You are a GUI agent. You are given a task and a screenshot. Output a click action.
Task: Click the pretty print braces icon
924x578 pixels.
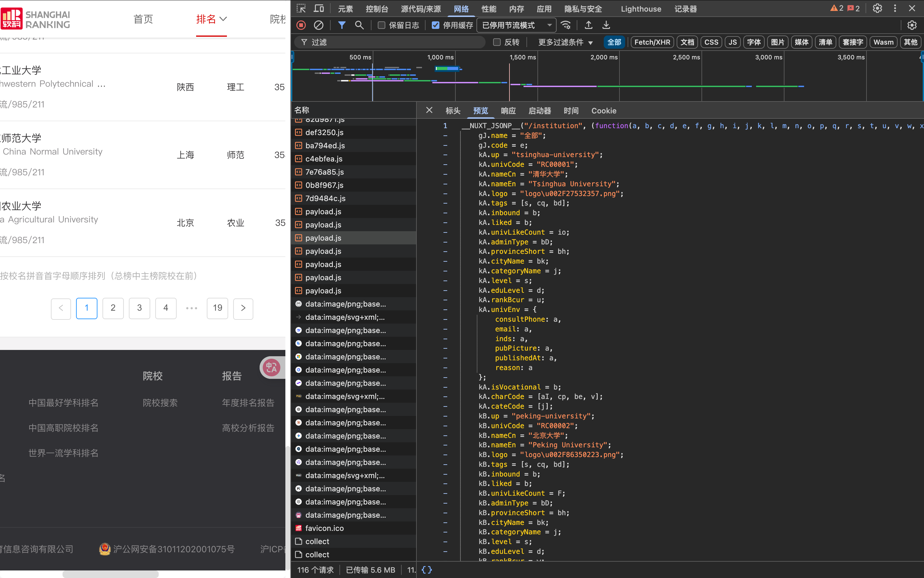[426, 570]
